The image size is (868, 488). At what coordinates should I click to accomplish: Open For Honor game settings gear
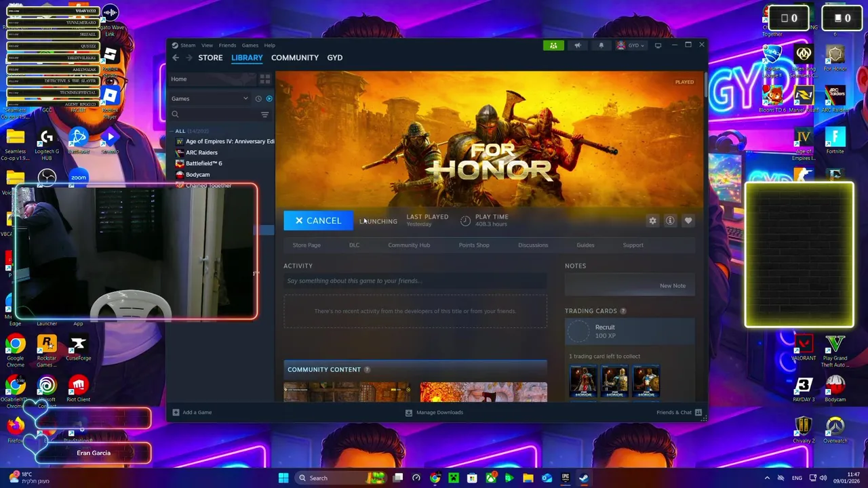652,221
